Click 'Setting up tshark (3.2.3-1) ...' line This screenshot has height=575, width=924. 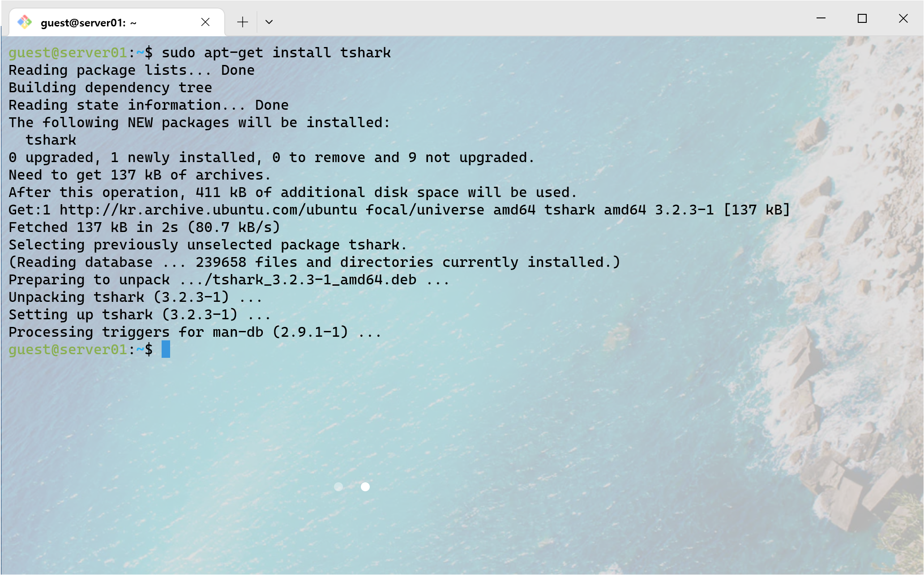click(x=140, y=314)
